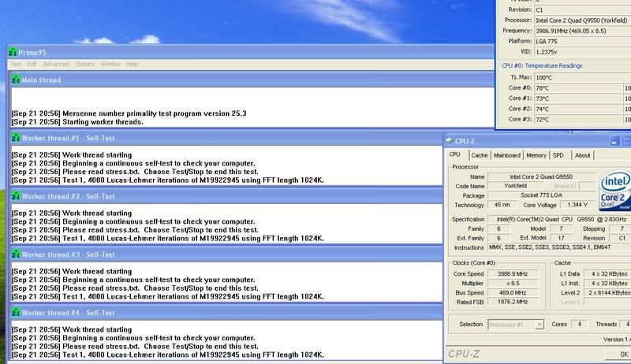631x364 pixels.
Task: Switch to the Mainboard tab in CPU-Z
Action: click(x=507, y=155)
